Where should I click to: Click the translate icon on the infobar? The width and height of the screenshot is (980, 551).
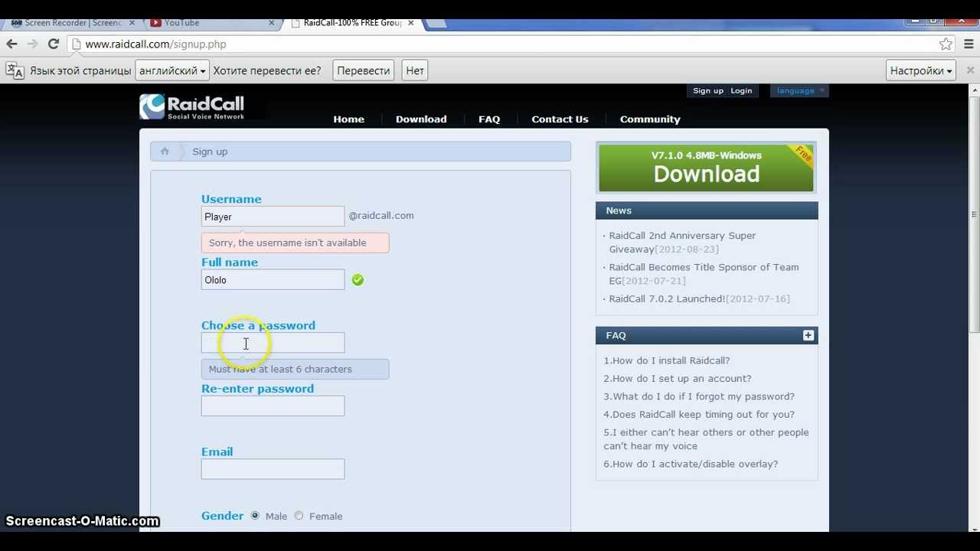[x=15, y=70]
